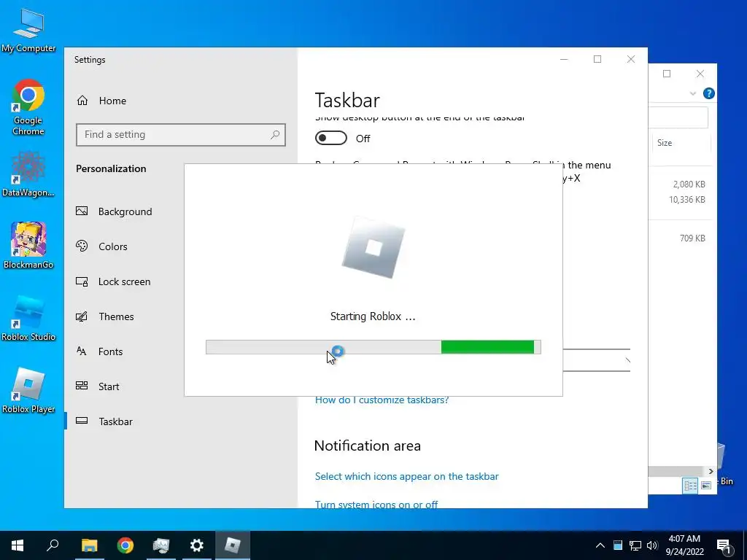Minimize the Settings window
Image resolution: width=747 pixels, height=560 pixels.
[x=564, y=59]
